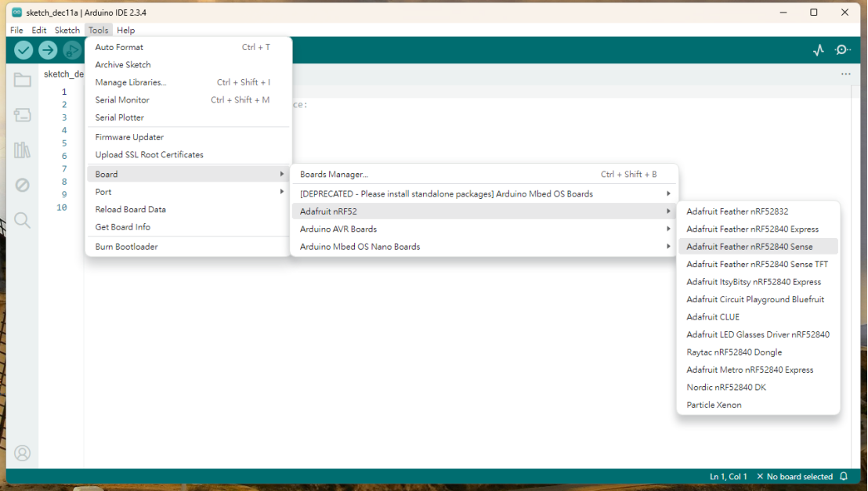Select Adafruit Metro nRF52840 Express
The width and height of the screenshot is (868, 491).
pyautogui.click(x=758, y=370)
